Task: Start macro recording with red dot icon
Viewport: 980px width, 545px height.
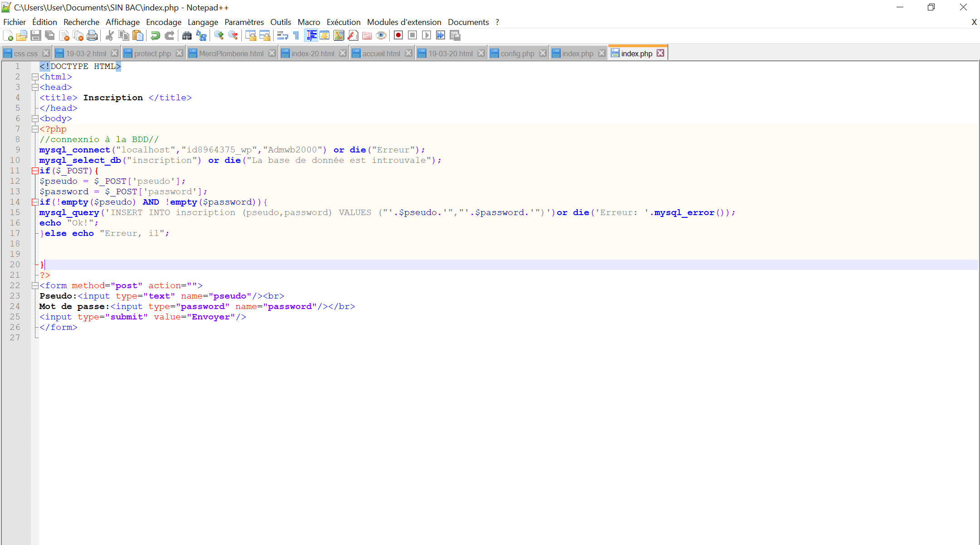Action: click(398, 35)
